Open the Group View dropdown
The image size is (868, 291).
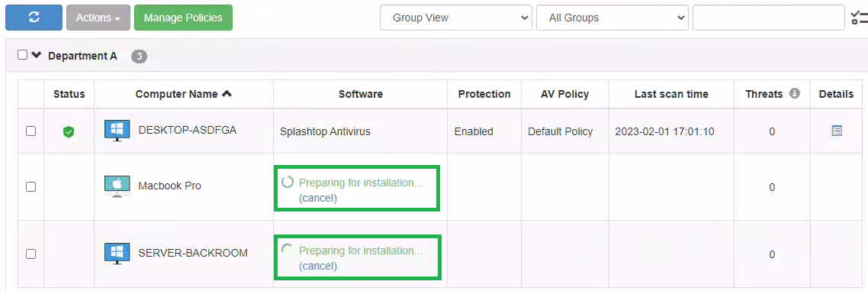[x=456, y=18]
